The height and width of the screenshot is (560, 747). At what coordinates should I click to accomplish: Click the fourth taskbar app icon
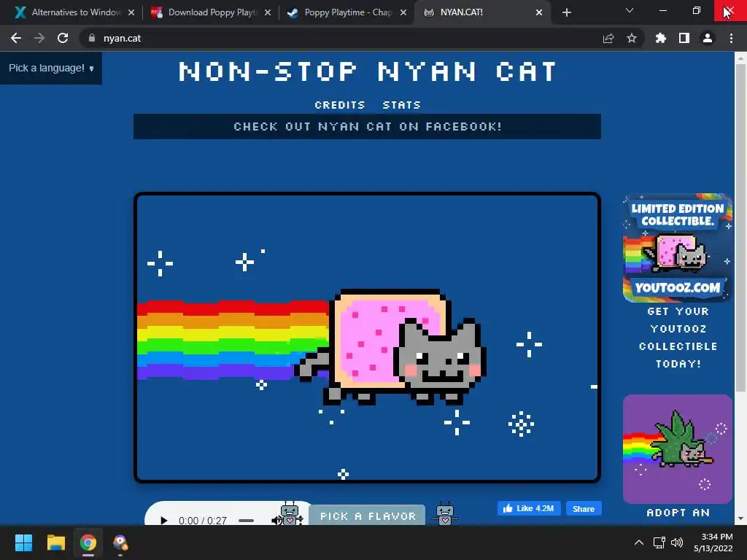[120, 542]
